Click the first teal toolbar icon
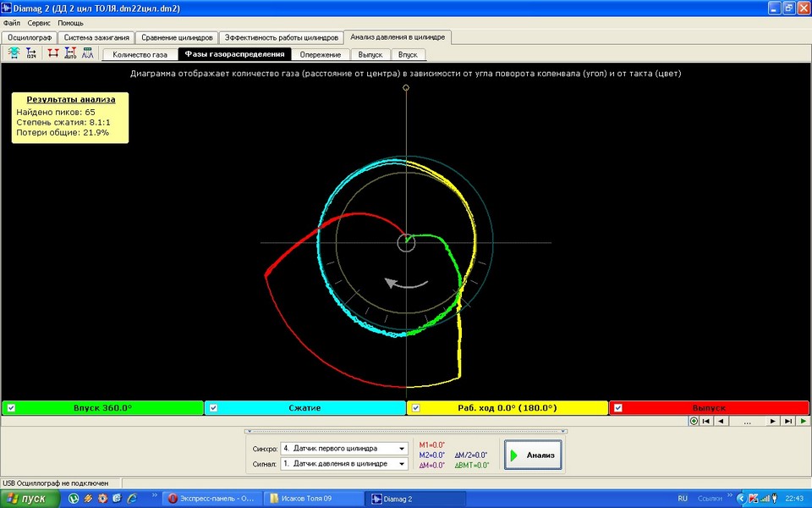Screen dimensions: 812x508 point(14,52)
